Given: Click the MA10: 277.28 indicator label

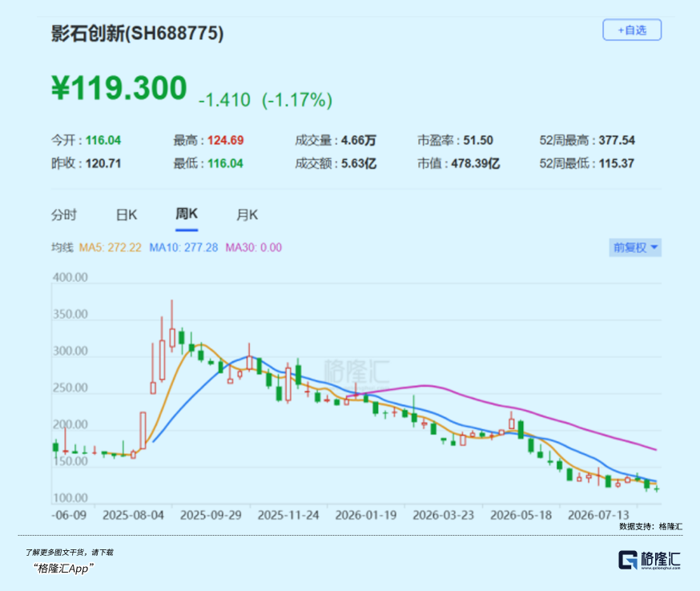Looking at the screenshot, I should [x=183, y=247].
